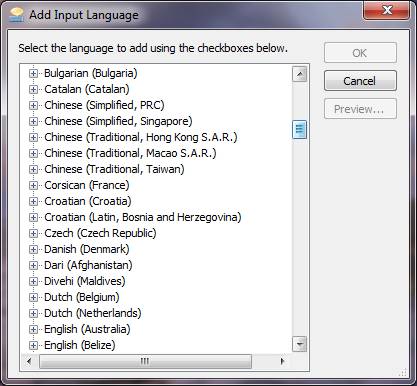The height and width of the screenshot is (386, 417).
Task: Expand the Dari (Afghanistan) node
Action: 33,265
